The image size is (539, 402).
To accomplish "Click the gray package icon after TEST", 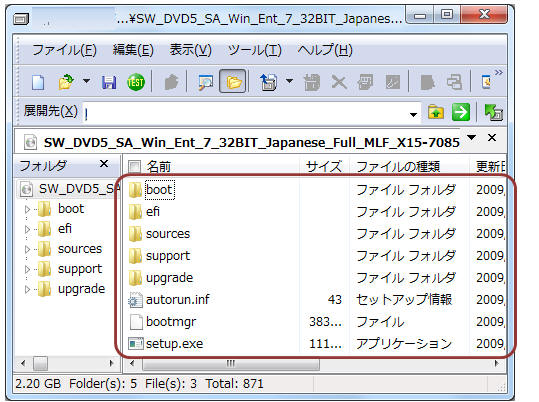I will click(x=171, y=83).
